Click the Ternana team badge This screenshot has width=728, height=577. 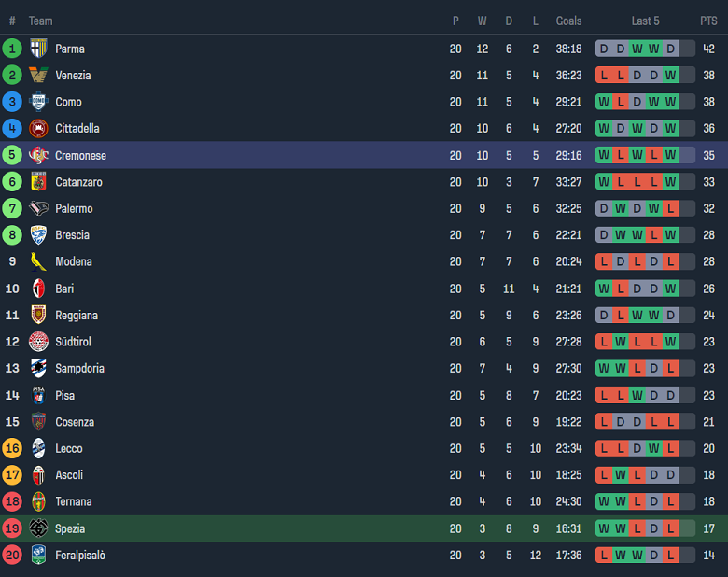pos(38,501)
